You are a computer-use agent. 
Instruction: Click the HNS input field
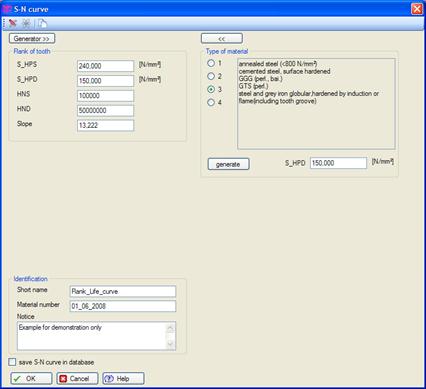tap(105, 96)
